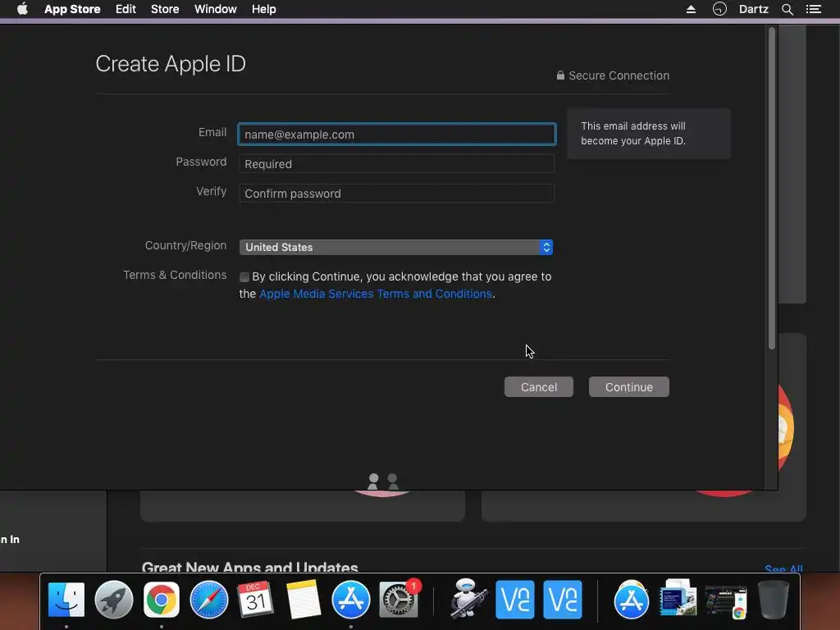The image size is (840, 630).
Task: Check the Terms & Conditions agreement box
Action: (244, 277)
